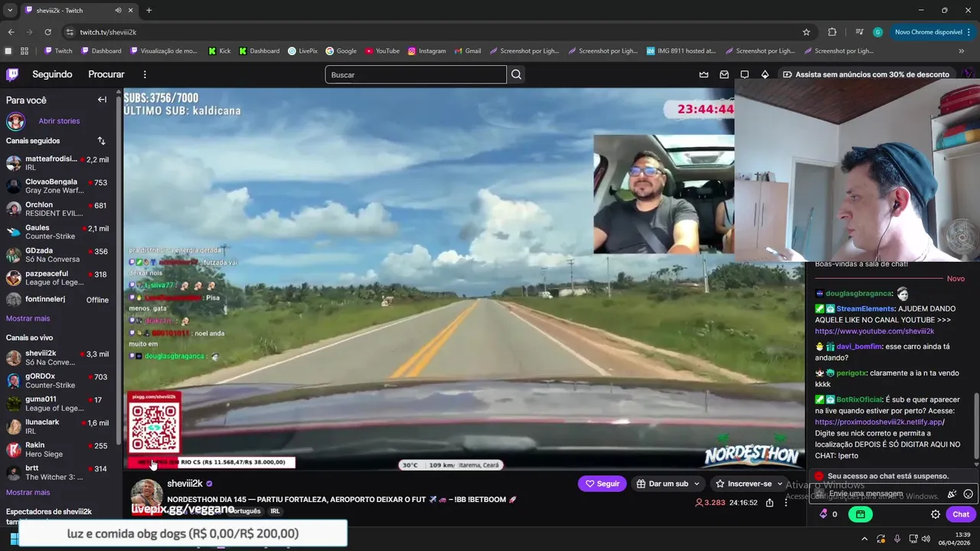Click the bits cheer icon in chat input
980x551 pixels.
click(x=952, y=494)
